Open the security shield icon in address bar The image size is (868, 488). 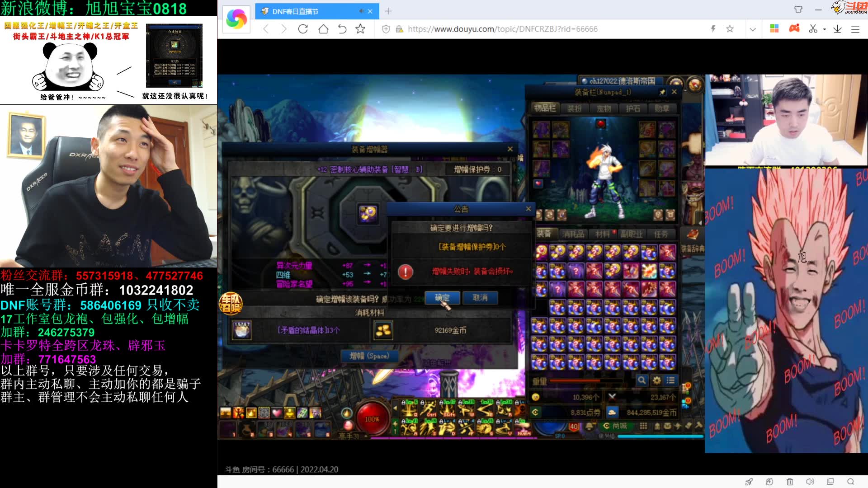[386, 29]
